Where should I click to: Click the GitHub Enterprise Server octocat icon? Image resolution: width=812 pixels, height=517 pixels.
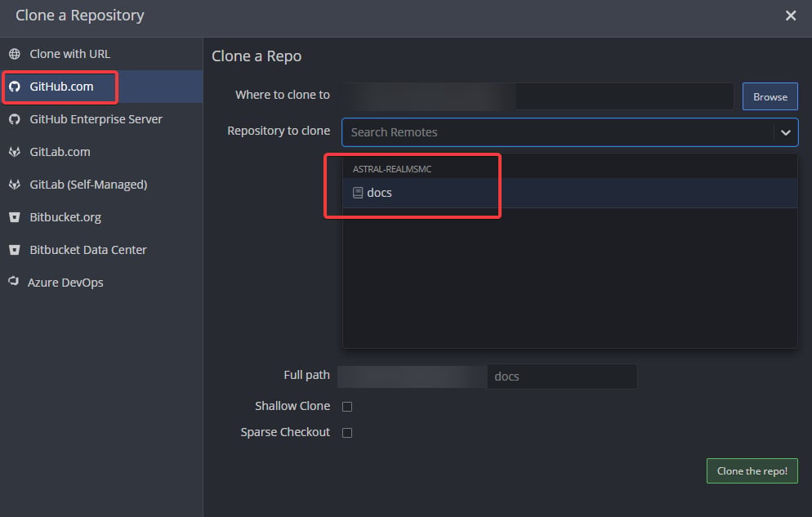point(15,119)
